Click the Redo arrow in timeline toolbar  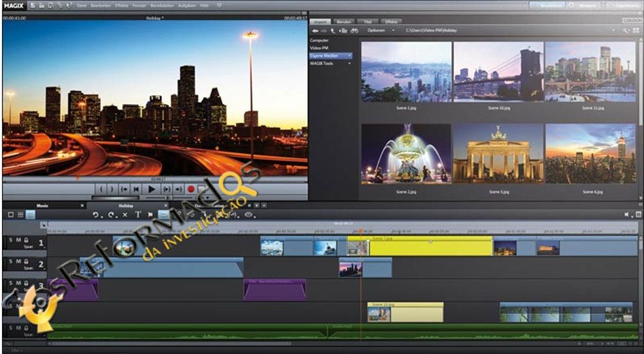pyautogui.click(x=111, y=215)
